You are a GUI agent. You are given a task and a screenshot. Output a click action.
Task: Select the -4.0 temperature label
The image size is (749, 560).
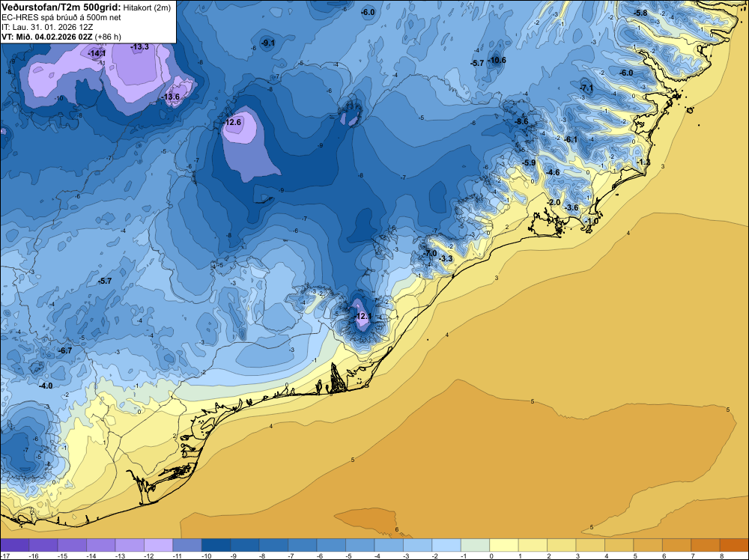pyautogui.click(x=46, y=386)
